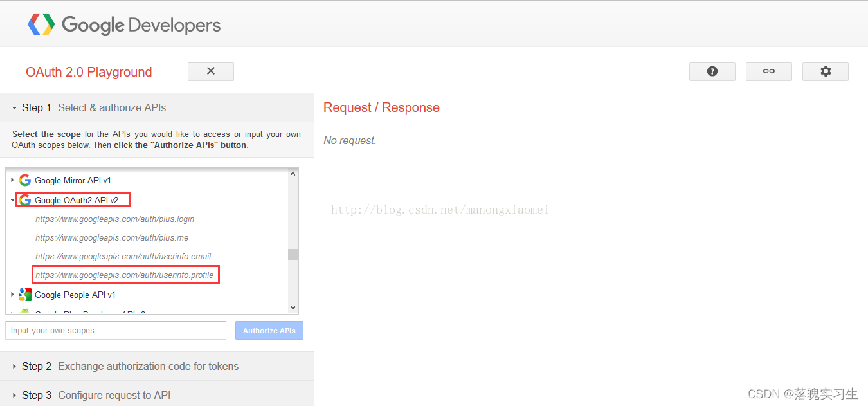Collapse the Google OAuth2 API v2 node
The width and height of the screenshot is (868, 406).
[x=12, y=200]
